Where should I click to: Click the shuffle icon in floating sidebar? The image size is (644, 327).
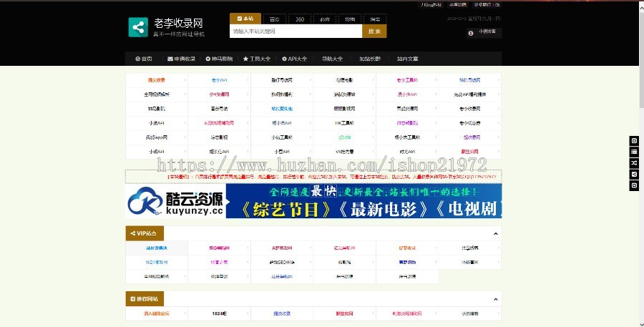(634, 163)
